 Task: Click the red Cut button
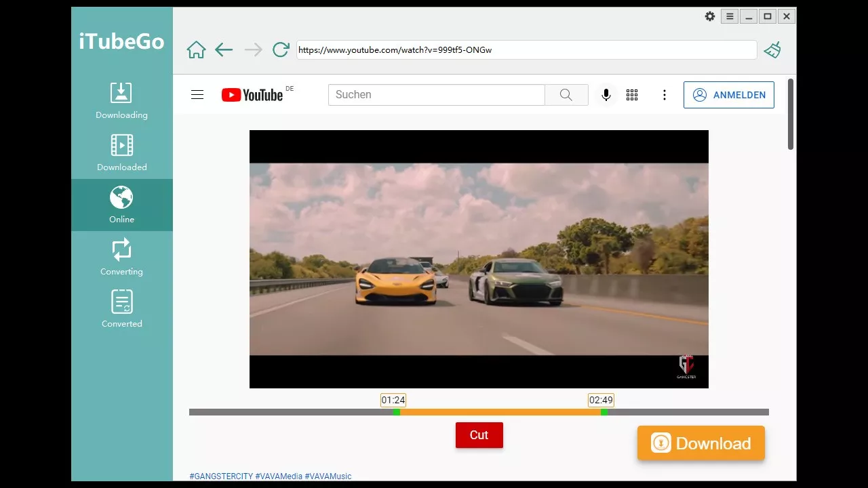[479, 435]
